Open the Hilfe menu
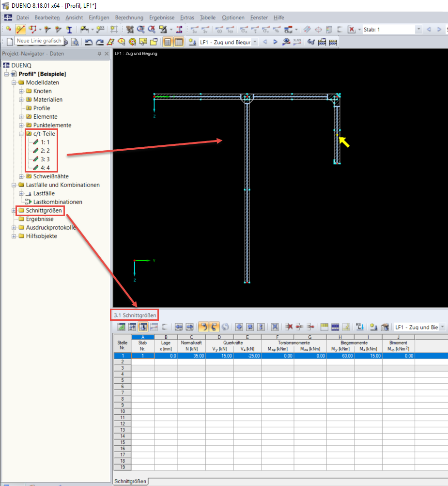The width and height of the screenshot is (448, 486). pyautogui.click(x=279, y=17)
